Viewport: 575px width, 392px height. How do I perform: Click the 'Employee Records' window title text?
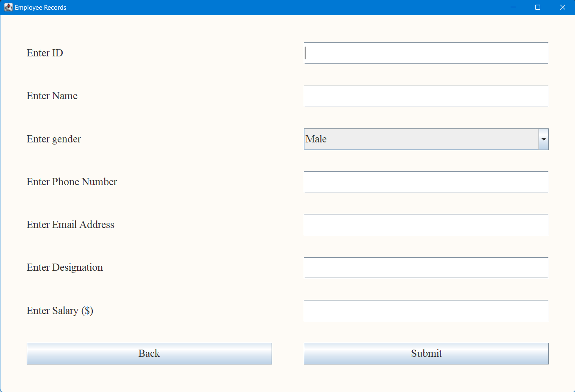(x=41, y=8)
